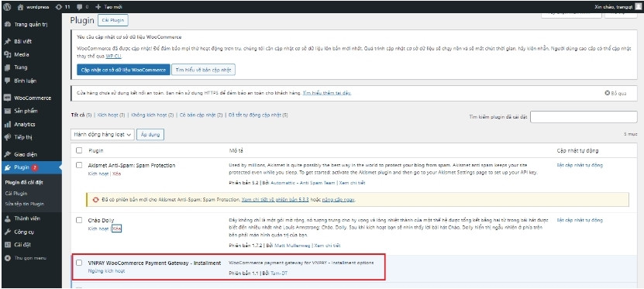644x289 pixels.
Task: Click the Plugin plug icon in sidebar
Action: pos(8,167)
